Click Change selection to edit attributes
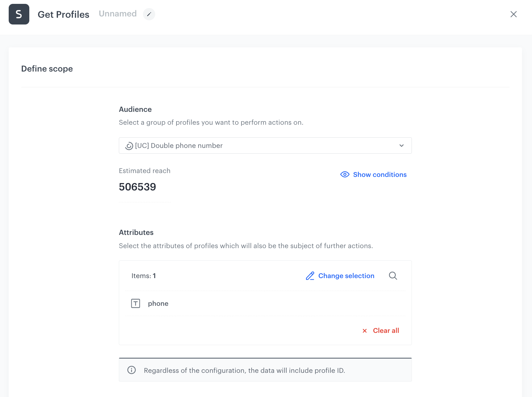The width and height of the screenshot is (532, 397). tap(346, 276)
